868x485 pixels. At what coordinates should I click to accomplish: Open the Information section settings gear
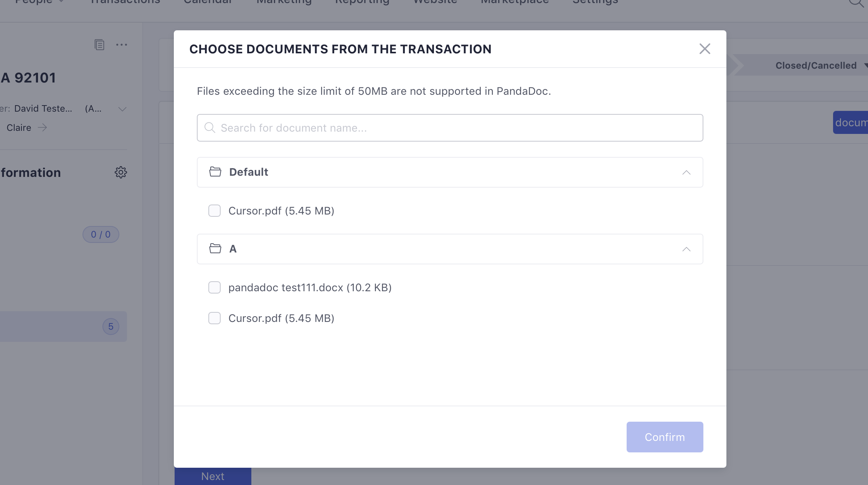120,172
